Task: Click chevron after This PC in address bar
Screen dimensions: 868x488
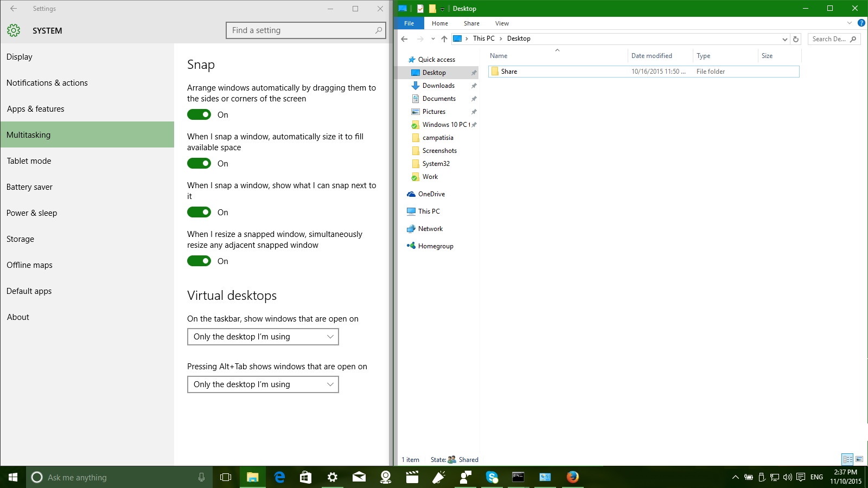Action: pos(501,38)
